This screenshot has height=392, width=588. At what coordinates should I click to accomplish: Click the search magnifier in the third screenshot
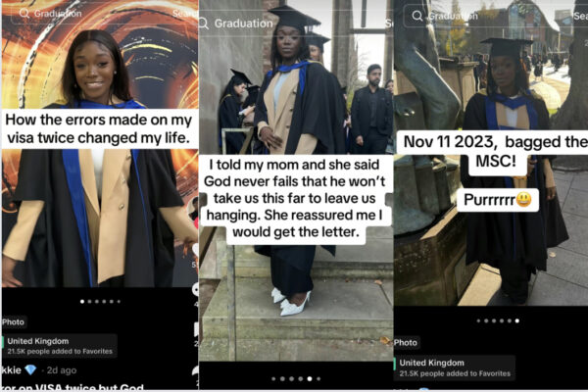coord(417,16)
